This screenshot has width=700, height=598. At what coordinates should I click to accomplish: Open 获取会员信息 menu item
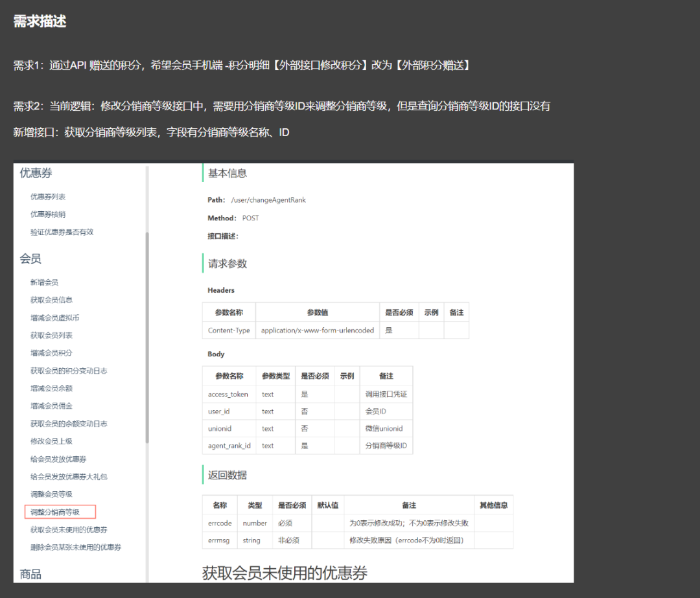point(51,300)
